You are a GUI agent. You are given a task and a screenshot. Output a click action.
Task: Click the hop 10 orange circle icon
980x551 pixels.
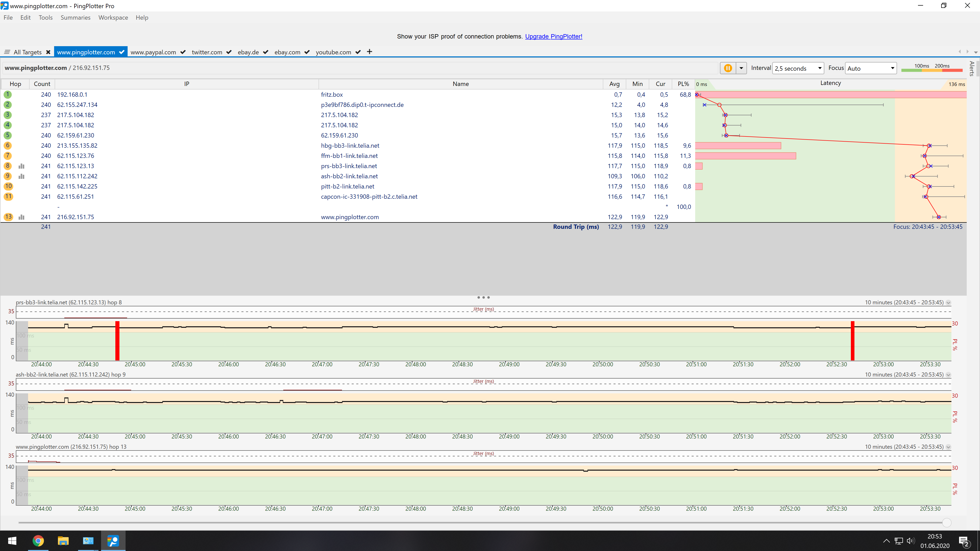[8, 186]
